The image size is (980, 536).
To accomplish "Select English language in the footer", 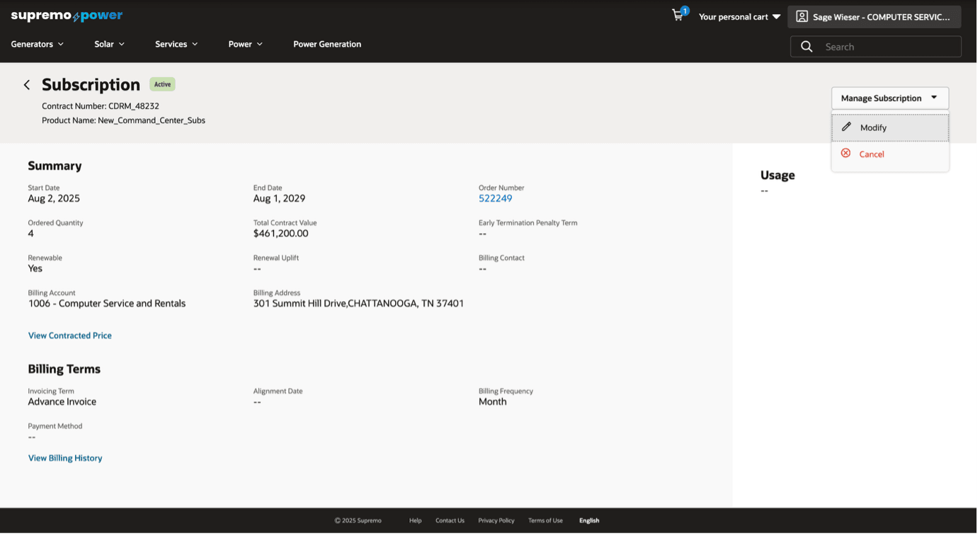I will [589, 520].
